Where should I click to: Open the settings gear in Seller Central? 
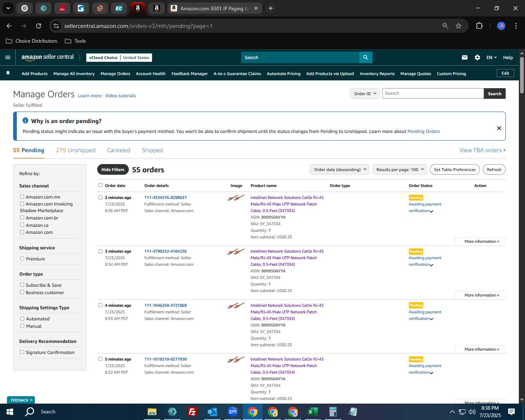(477, 57)
